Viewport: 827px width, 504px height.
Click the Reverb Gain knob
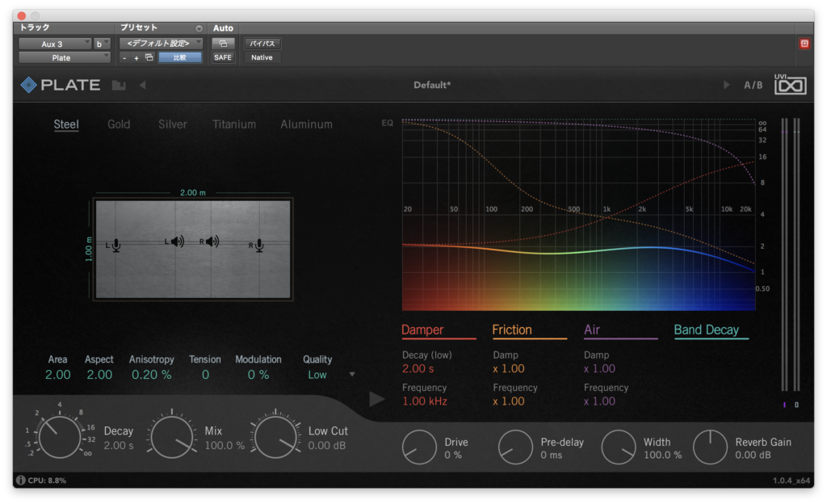click(x=710, y=447)
